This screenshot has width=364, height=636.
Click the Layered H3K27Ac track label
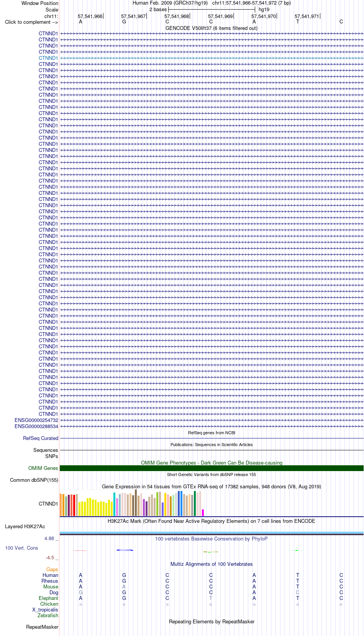point(25,526)
